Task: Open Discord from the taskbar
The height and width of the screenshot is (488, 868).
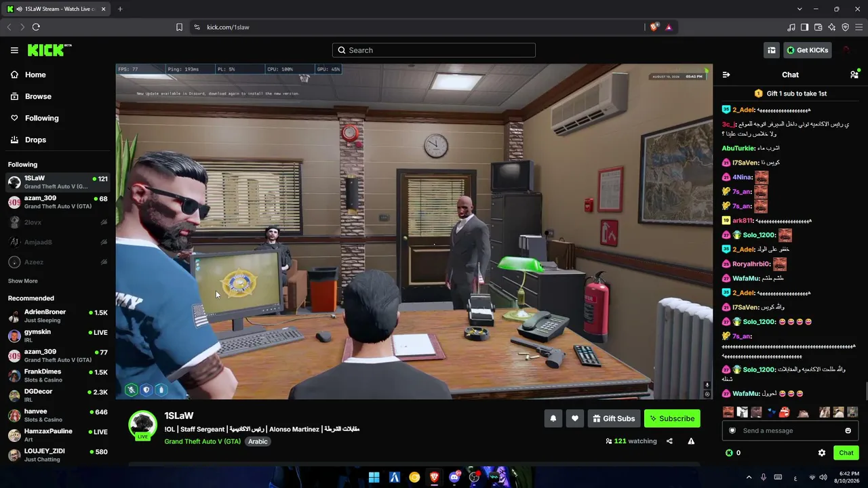Action: click(454, 477)
